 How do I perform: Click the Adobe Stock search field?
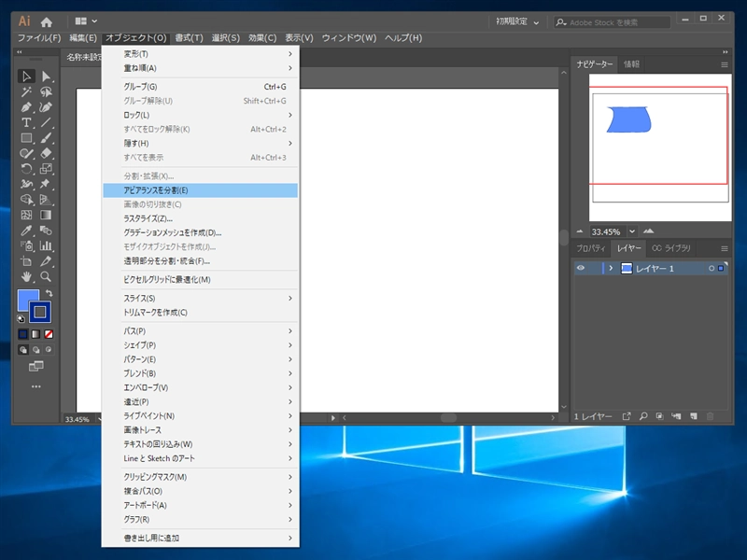[613, 21]
